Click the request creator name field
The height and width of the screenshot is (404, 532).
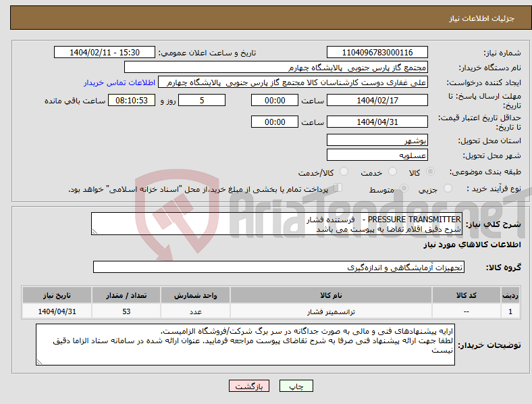293,82
